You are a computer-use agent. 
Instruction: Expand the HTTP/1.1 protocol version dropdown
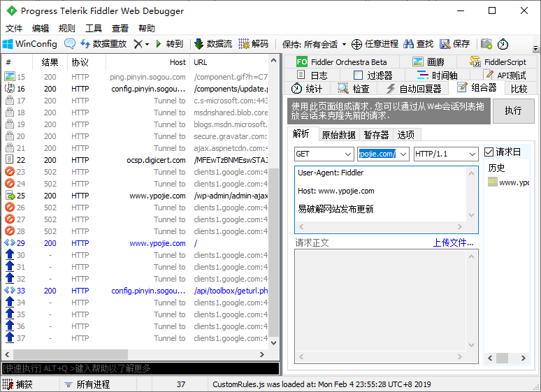(x=445, y=154)
